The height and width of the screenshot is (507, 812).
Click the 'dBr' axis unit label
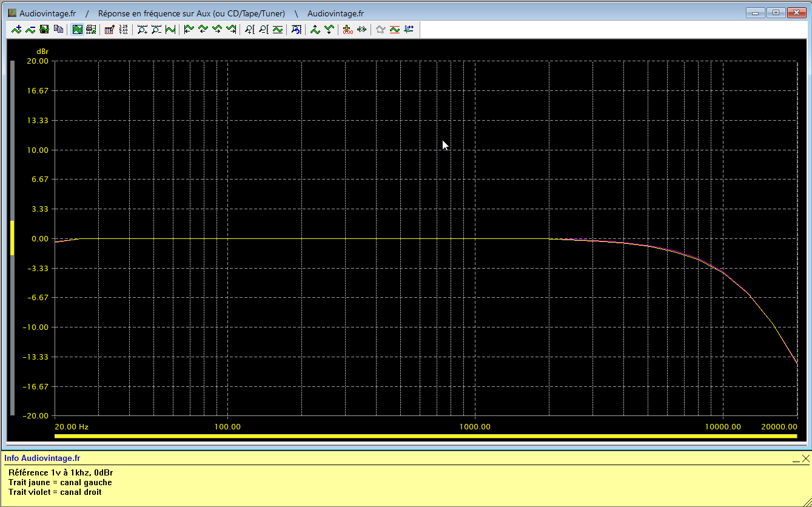(x=42, y=52)
